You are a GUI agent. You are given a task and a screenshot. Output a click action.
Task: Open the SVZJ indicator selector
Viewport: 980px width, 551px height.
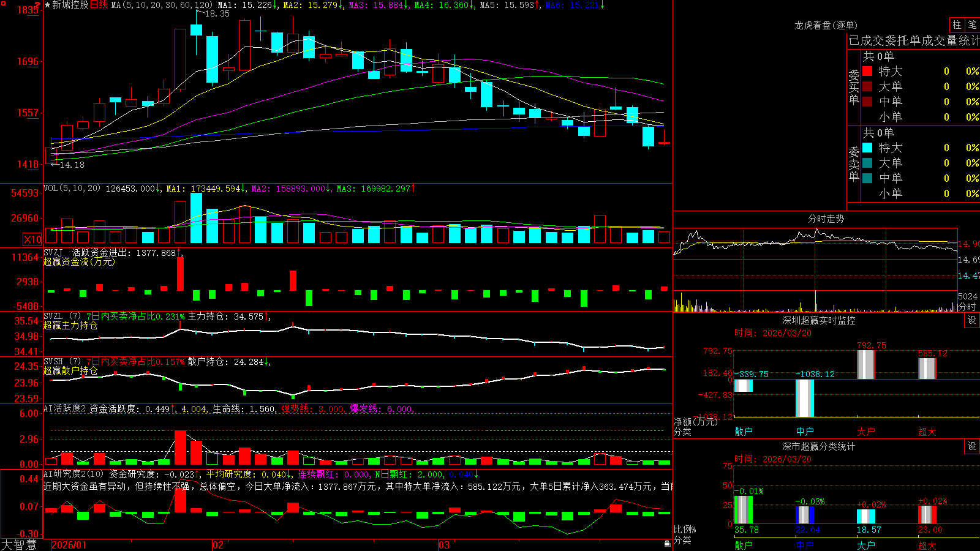pos(53,252)
